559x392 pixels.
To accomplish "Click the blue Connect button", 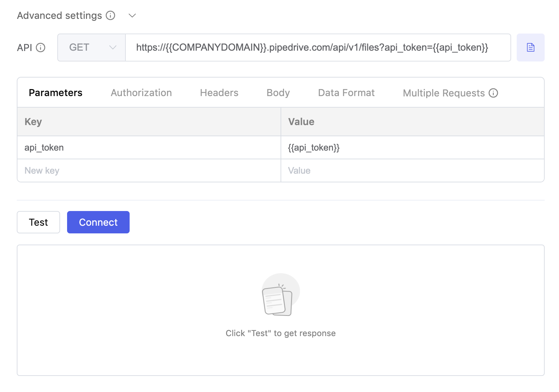I will [x=98, y=222].
